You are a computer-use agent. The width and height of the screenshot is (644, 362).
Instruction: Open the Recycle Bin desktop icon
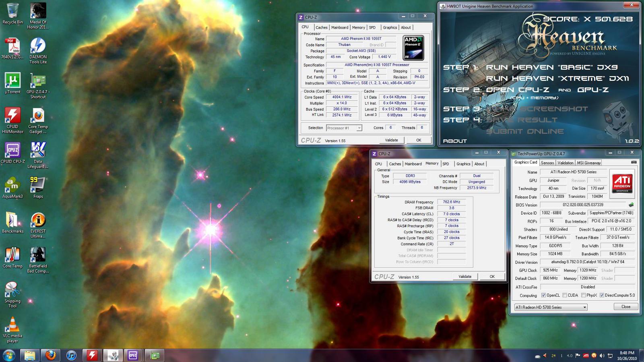(12, 13)
